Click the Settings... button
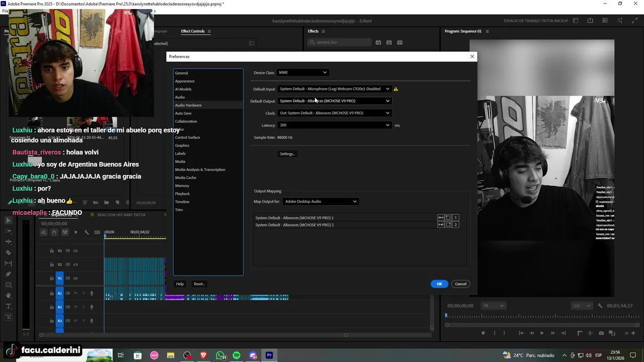This screenshot has height=362, width=644. click(287, 154)
